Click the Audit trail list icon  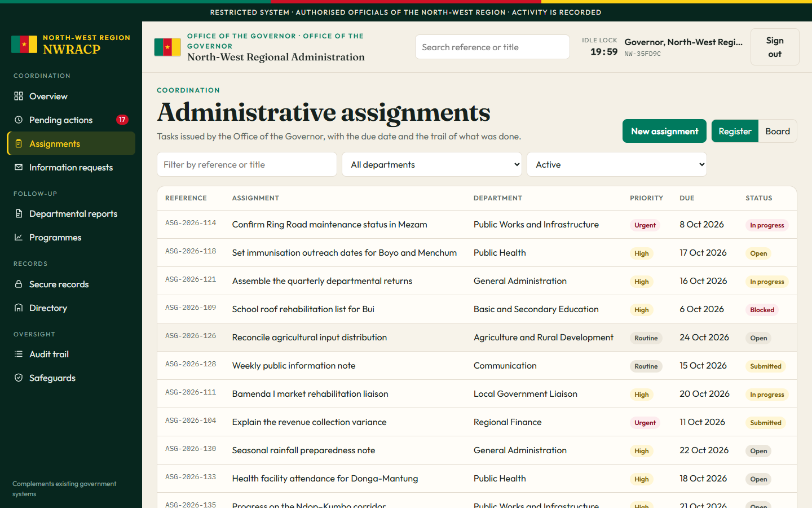tap(19, 354)
